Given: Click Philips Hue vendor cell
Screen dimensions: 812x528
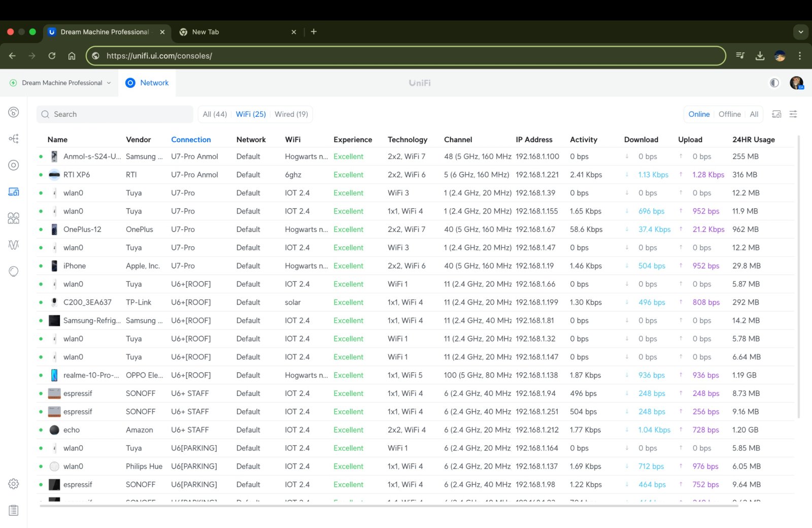Looking at the screenshot, I should (144, 467).
